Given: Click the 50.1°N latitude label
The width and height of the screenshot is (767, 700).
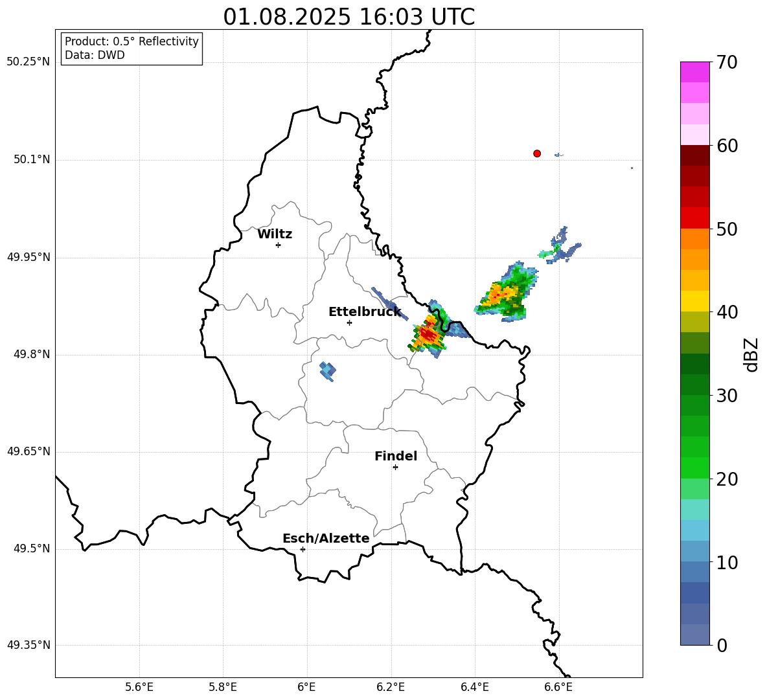Looking at the screenshot, I should 32,159.
